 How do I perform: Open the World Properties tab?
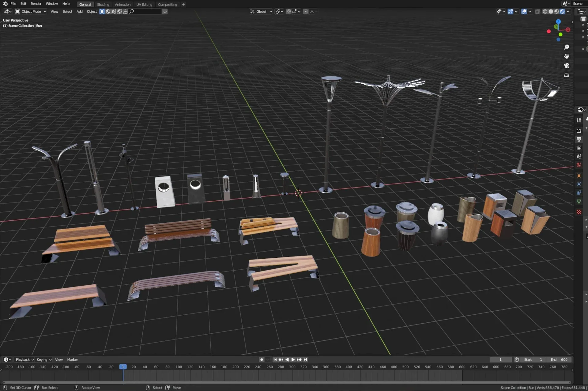point(579,165)
